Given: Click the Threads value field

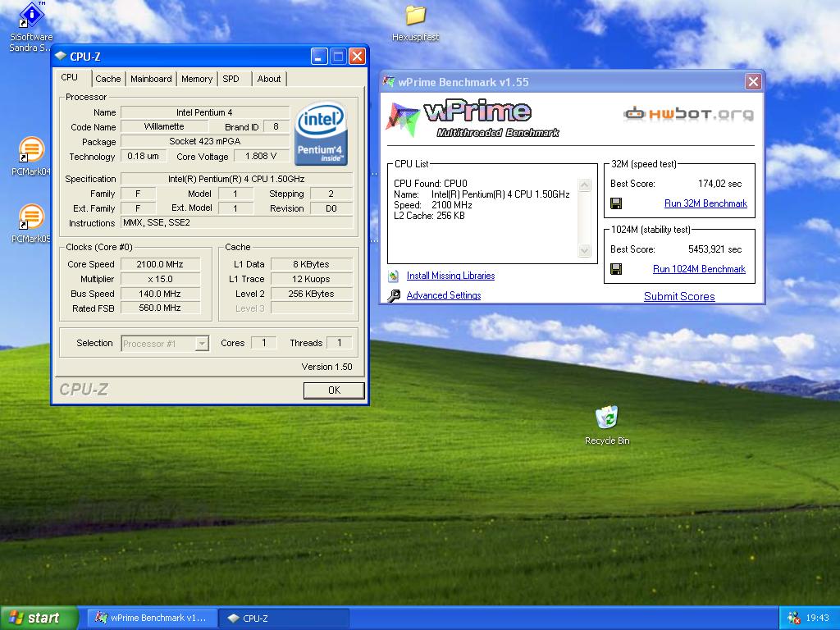Looking at the screenshot, I should click(x=339, y=343).
